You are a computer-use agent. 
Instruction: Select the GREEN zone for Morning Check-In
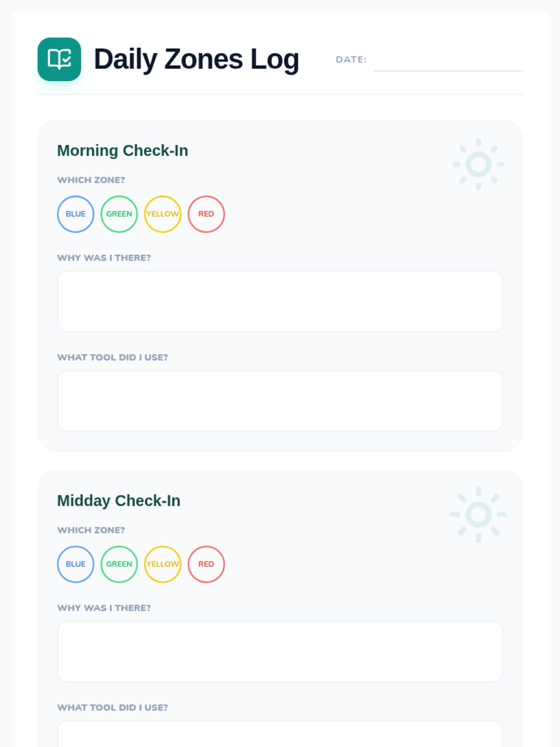(x=119, y=214)
